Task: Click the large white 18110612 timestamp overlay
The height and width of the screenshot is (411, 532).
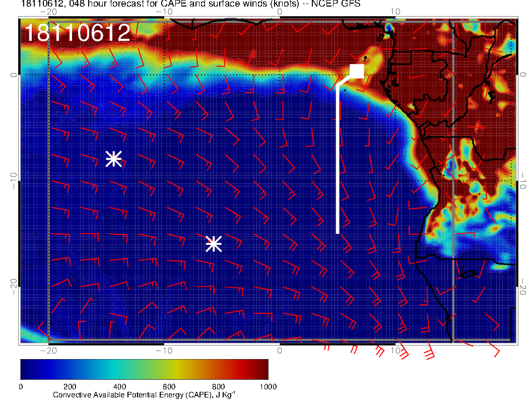Action: [78, 33]
